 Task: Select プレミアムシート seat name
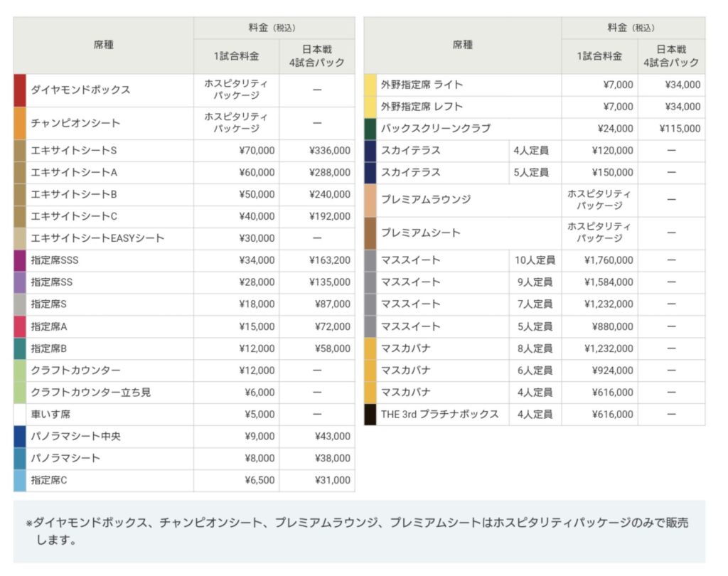click(420, 233)
